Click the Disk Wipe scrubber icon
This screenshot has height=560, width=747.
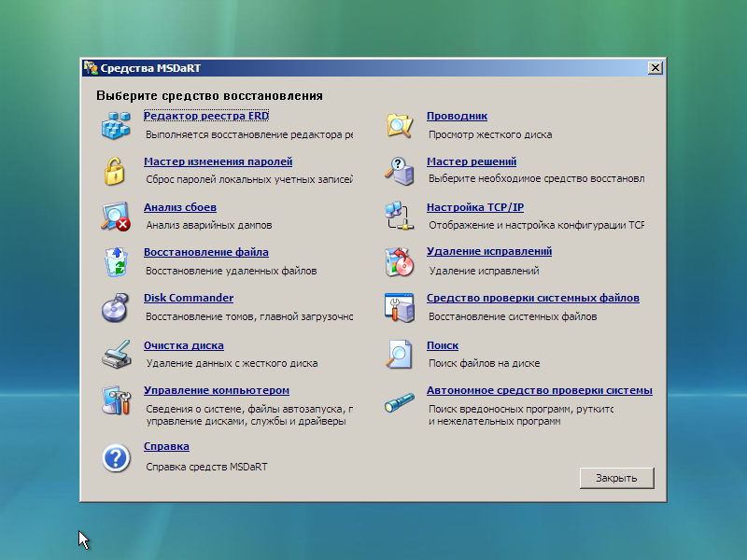(116, 355)
